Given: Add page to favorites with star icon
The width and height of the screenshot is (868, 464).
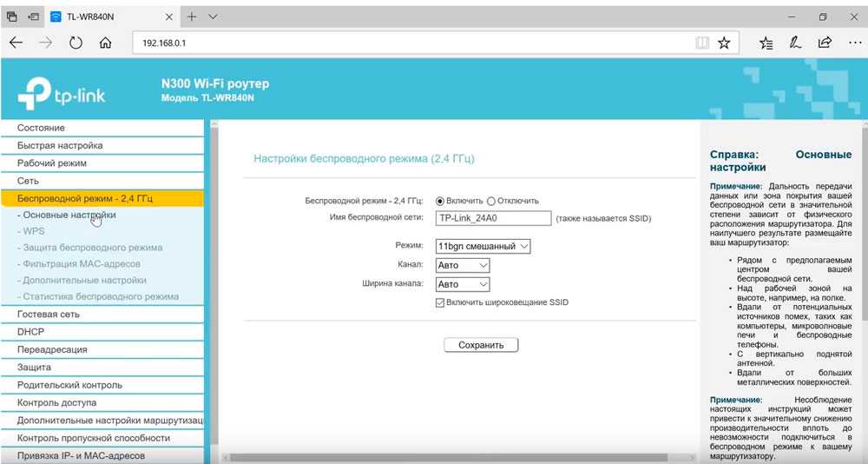Looking at the screenshot, I should tap(724, 43).
